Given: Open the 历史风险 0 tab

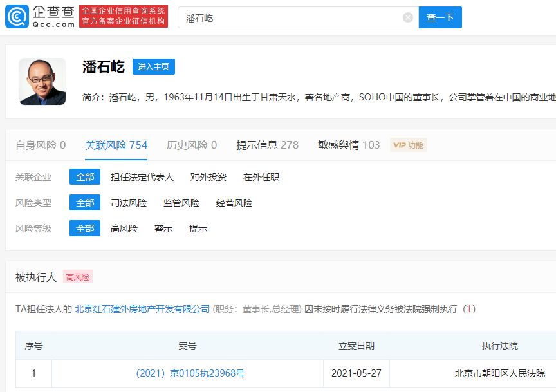Looking at the screenshot, I should pyautogui.click(x=192, y=145).
